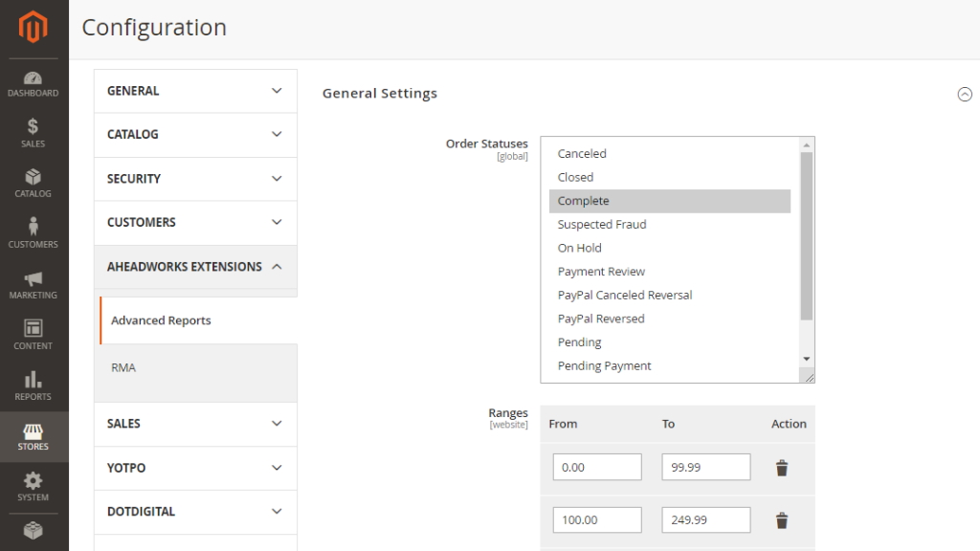980x551 pixels.
Task: Select Payment Review order status
Action: [669, 272]
